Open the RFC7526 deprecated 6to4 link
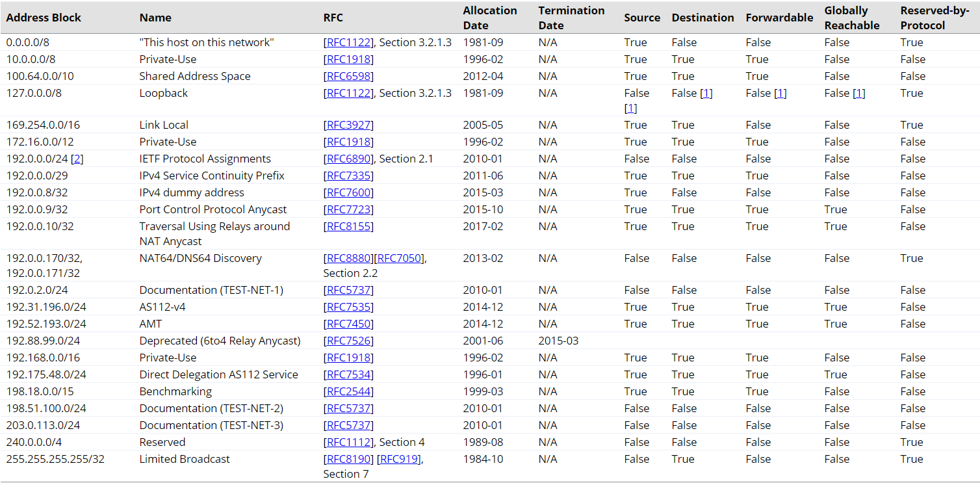980x483 pixels. (x=349, y=341)
